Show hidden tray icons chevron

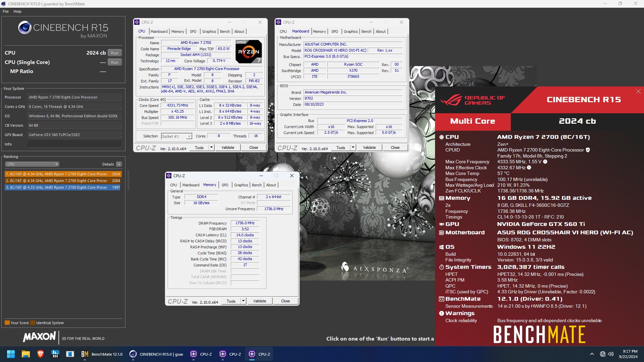click(592, 354)
